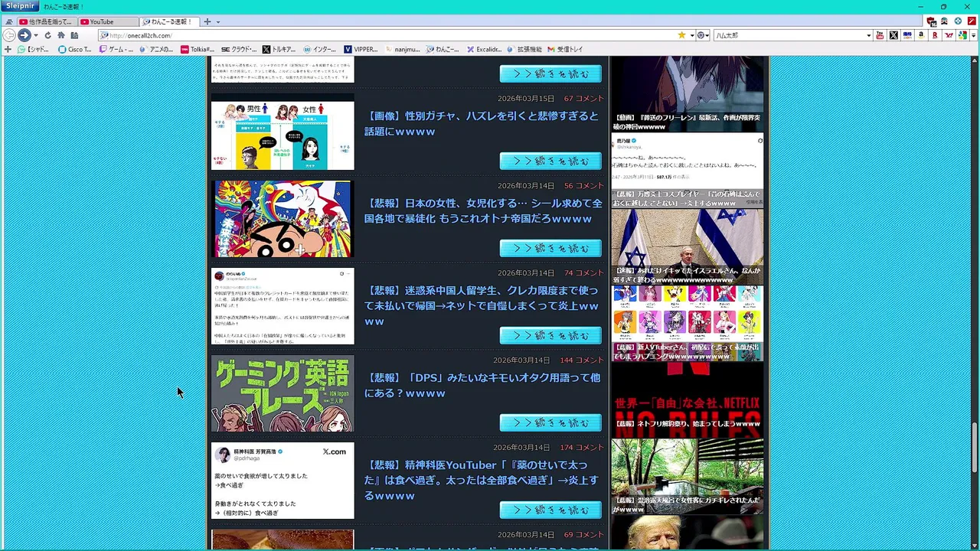Click the Yahoo search shortcut icon
Image resolution: width=980 pixels, height=551 pixels.
(x=949, y=35)
